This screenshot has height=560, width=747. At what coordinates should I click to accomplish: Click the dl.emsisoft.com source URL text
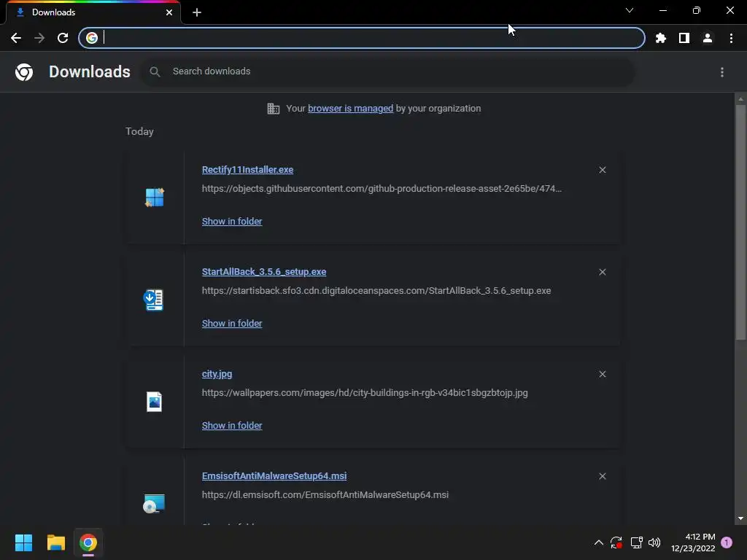click(x=325, y=495)
